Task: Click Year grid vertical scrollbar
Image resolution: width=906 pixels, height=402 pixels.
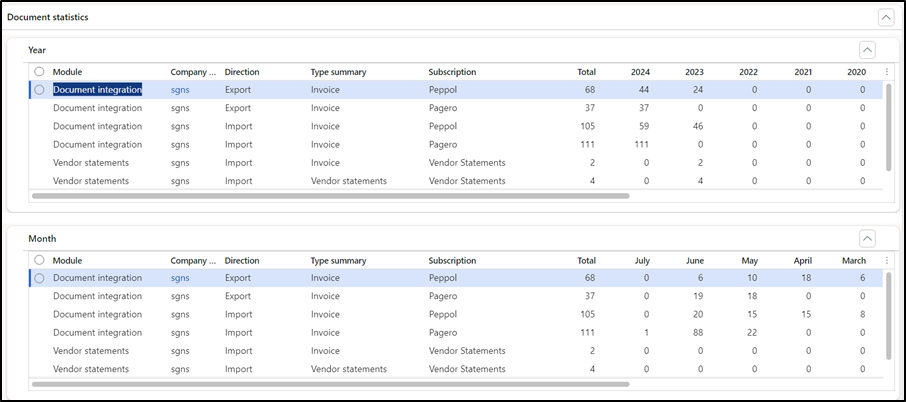Action: (x=889, y=127)
